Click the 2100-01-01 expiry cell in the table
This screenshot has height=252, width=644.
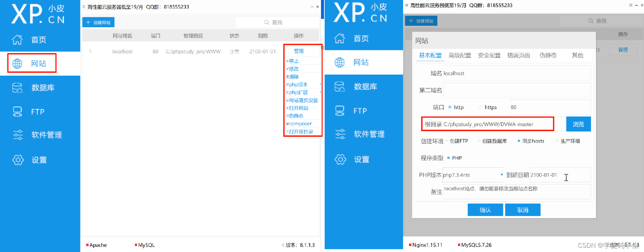(262, 52)
